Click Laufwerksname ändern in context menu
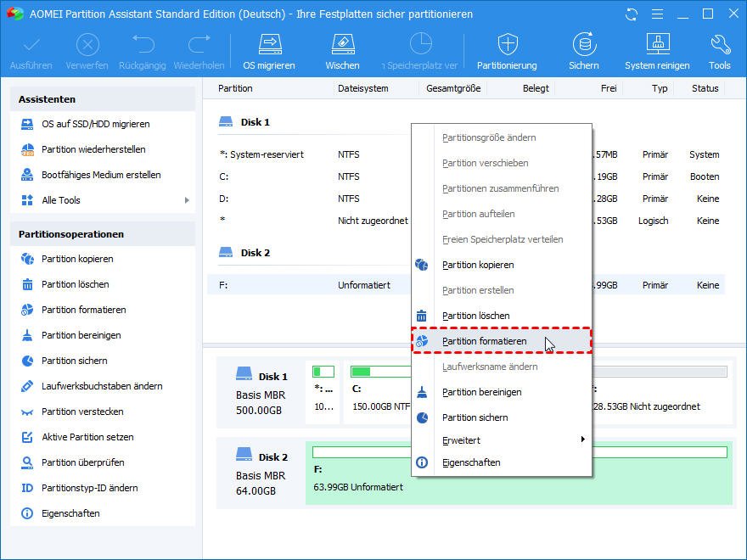The image size is (747, 560). pos(502,367)
